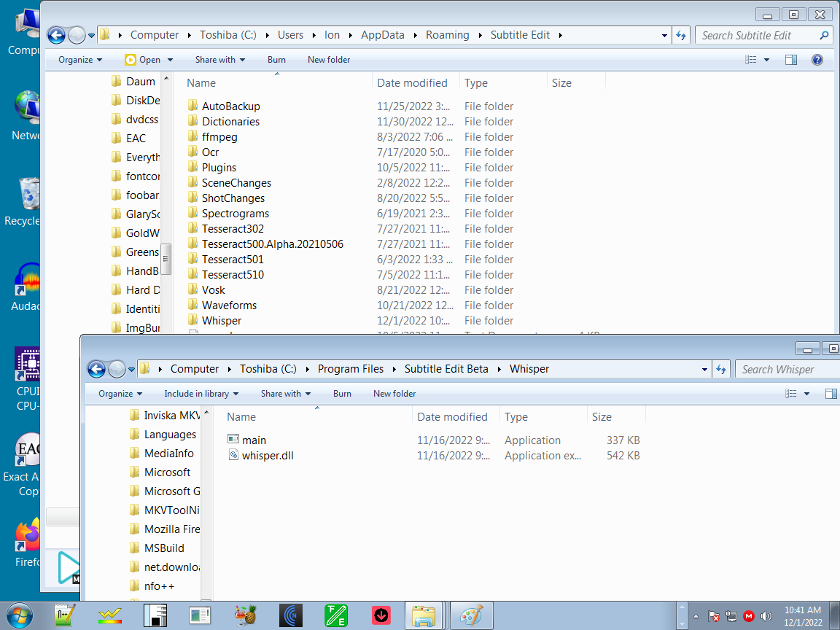Adjust volume from system tray speaker icon
This screenshot has height=630, width=840.
point(766,616)
